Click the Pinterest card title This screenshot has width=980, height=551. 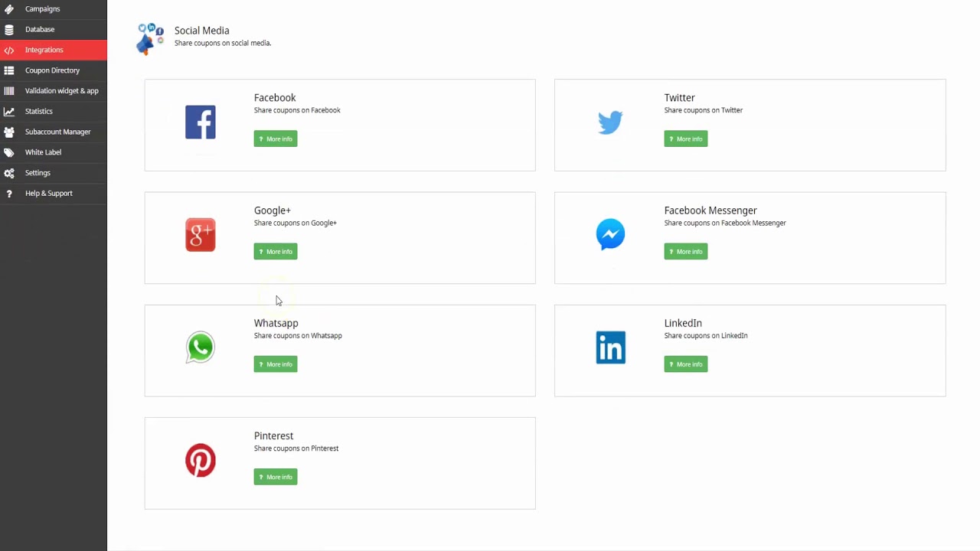274,435
